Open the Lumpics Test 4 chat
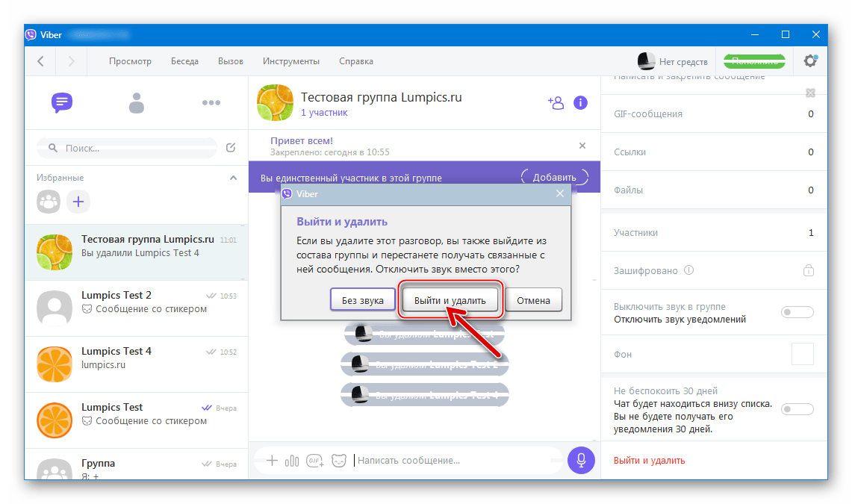 [x=137, y=364]
